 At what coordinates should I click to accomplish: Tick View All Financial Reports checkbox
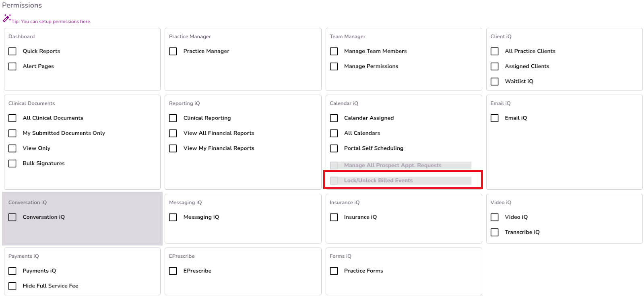[x=173, y=133]
